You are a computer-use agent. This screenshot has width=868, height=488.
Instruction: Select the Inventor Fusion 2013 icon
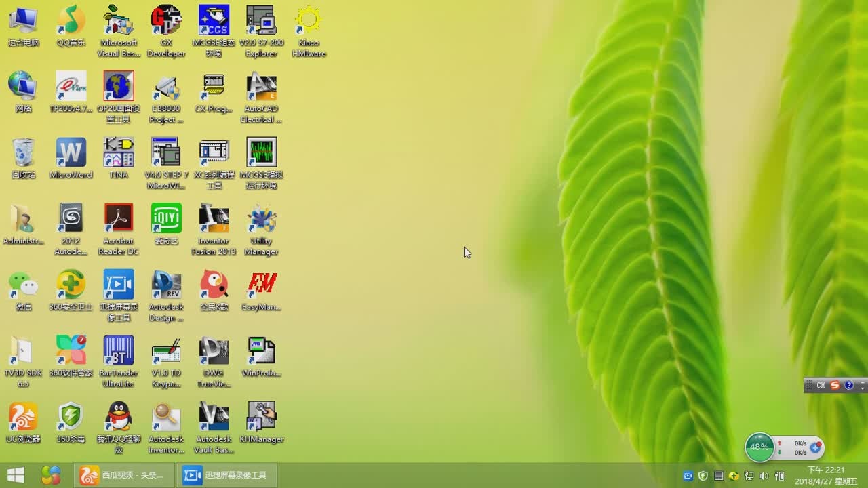point(214,230)
